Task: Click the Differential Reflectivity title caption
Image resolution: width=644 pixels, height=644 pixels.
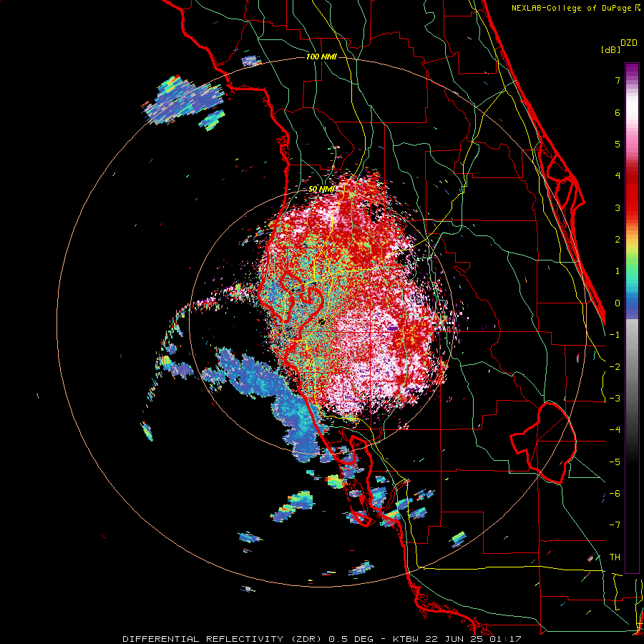Action: pyautogui.click(x=322, y=639)
